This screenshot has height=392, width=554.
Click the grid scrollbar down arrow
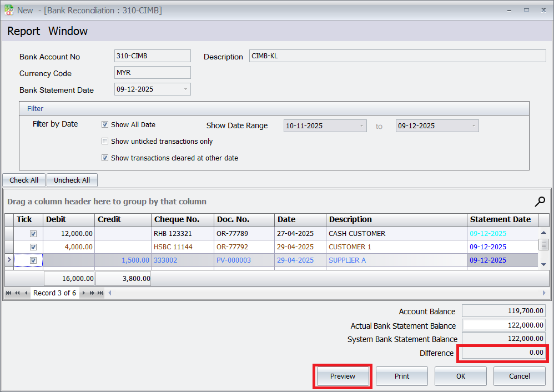[545, 264]
